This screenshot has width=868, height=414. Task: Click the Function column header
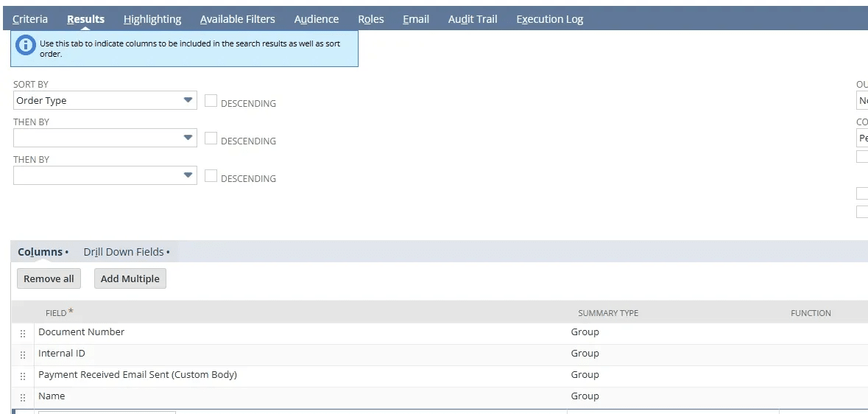click(811, 313)
